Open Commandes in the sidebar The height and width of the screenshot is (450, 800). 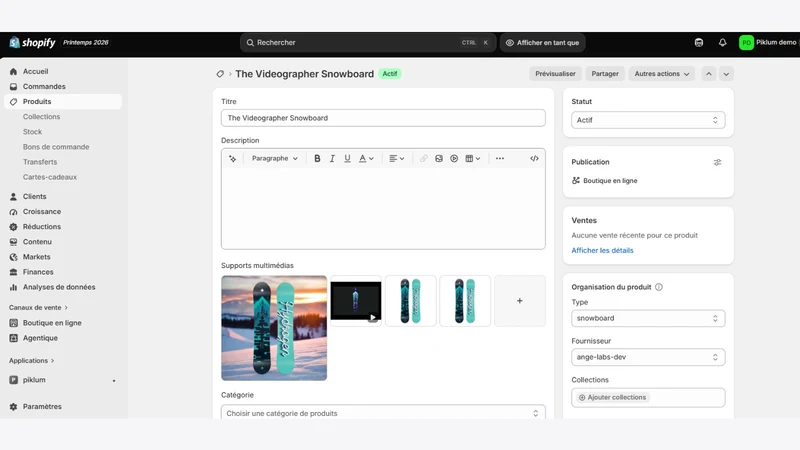coord(44,87)
